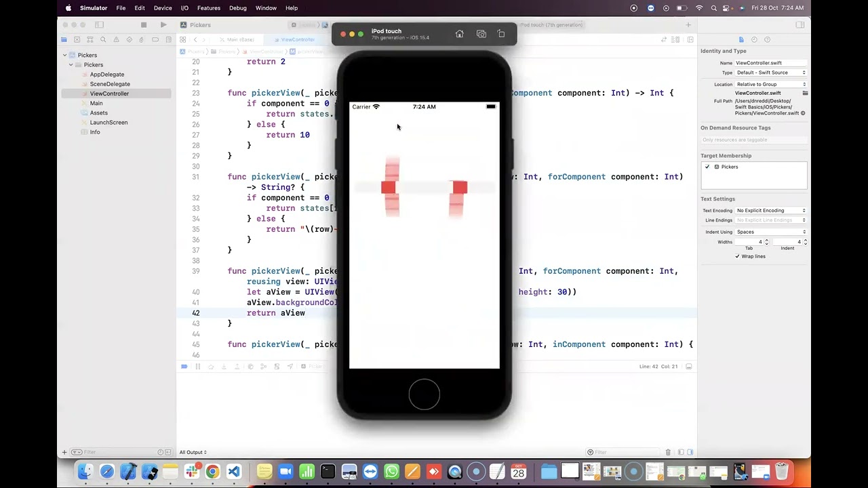
Task: Toggle the Wrap lines checkbox
Action: pos(737,256)
